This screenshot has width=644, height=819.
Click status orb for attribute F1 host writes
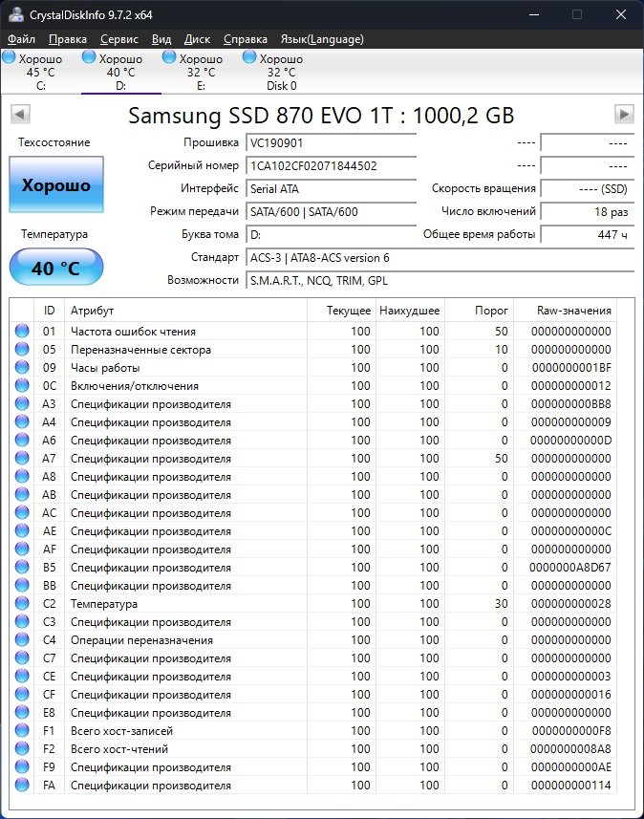[22, 731]
